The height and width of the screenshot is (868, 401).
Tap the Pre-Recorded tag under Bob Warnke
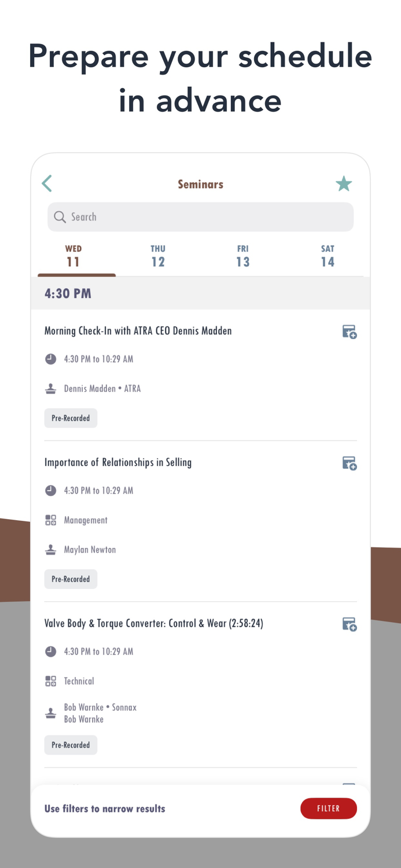click(71, 745)
